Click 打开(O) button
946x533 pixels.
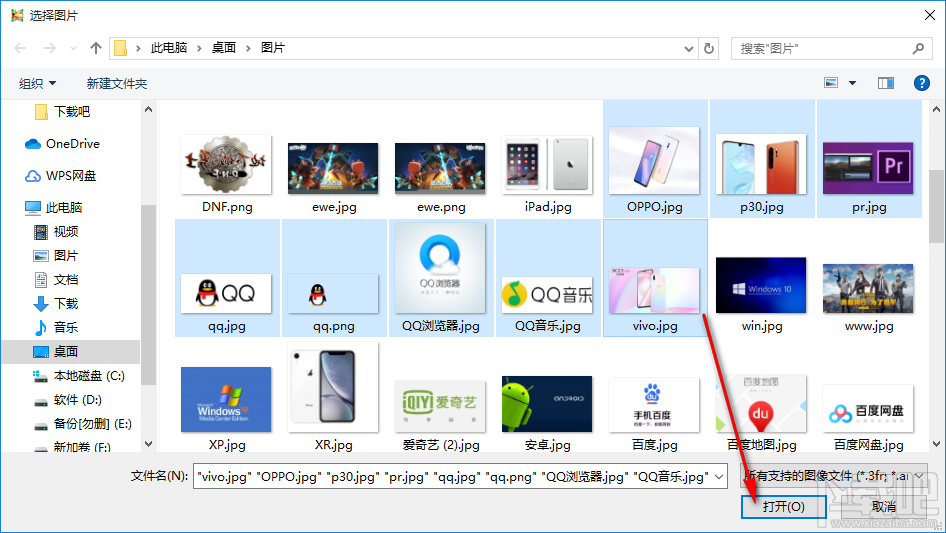(x=783, y=506)
